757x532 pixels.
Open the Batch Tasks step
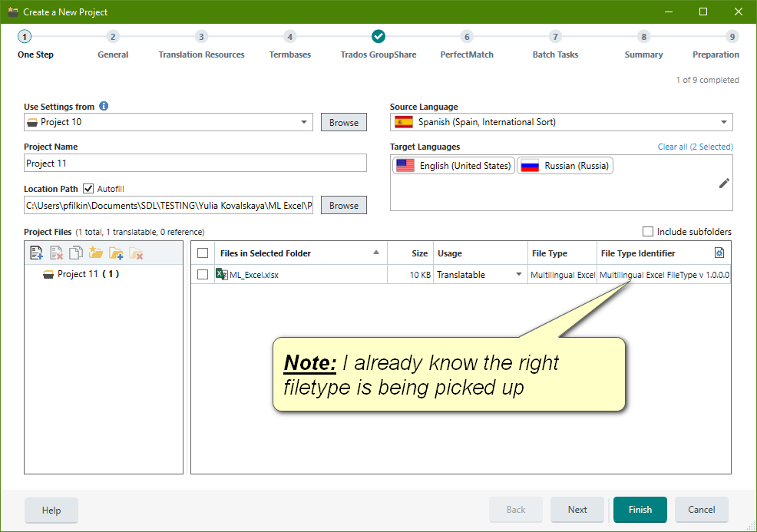555,45
